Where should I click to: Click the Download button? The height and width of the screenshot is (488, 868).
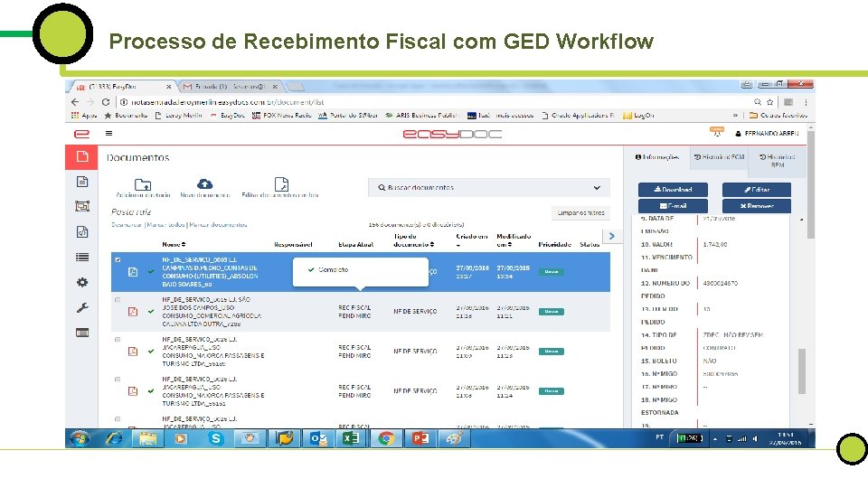coord(673,189)
